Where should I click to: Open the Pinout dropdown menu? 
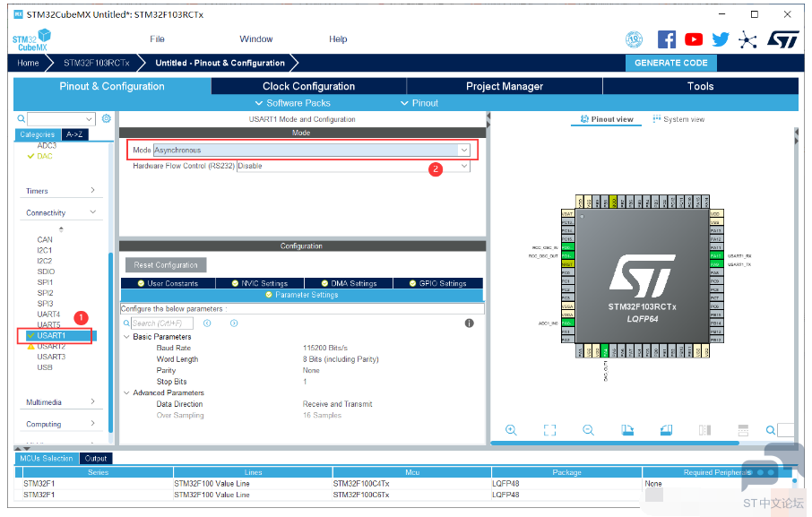point(419,103)
